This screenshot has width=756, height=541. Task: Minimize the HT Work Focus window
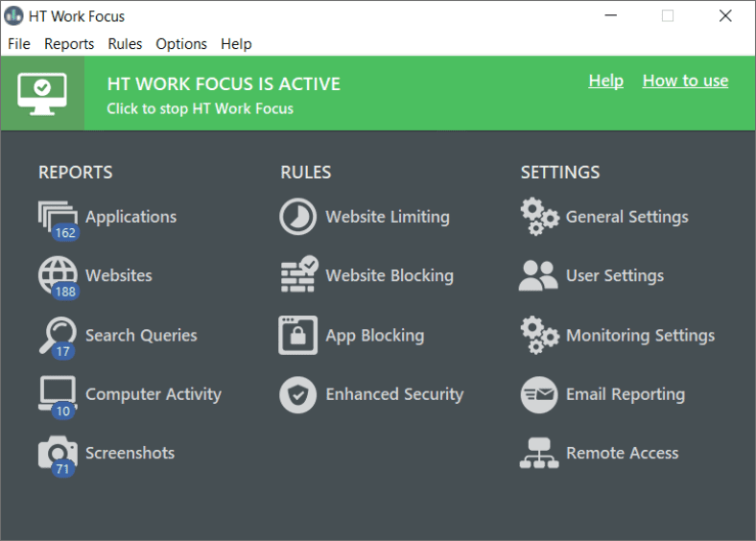611,16
